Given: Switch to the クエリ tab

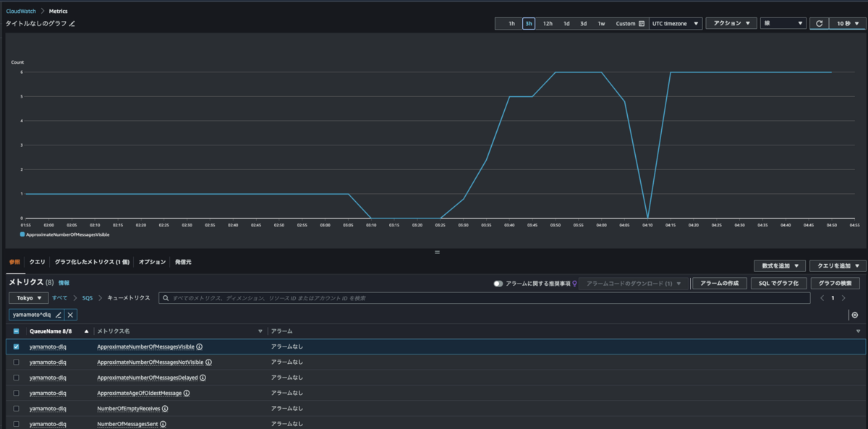Looking at the screenshot, I should 37,262.
